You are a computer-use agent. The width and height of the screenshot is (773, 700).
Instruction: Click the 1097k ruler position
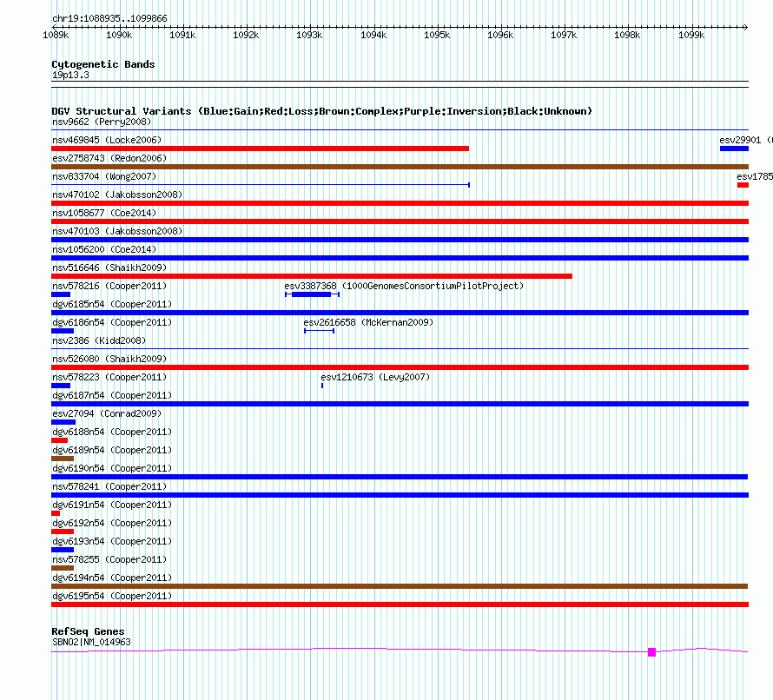[x=564, y=35]
